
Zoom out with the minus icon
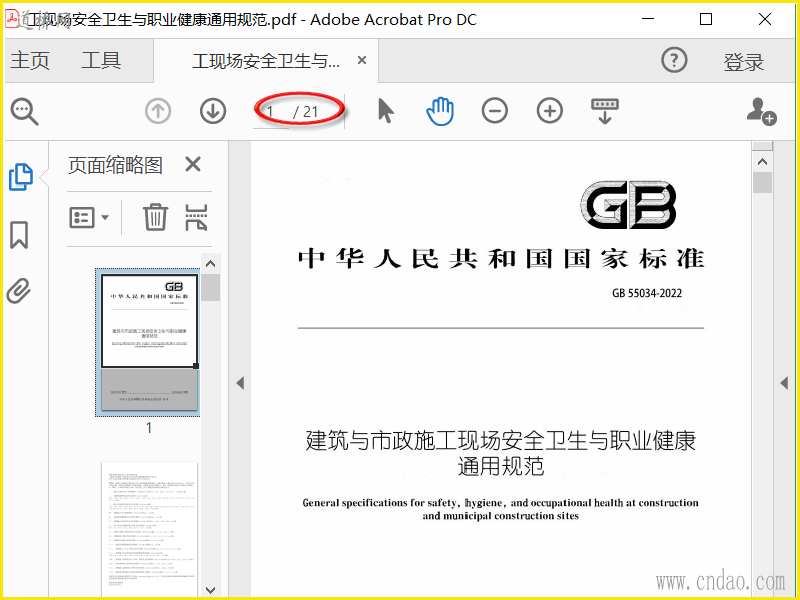494,111
